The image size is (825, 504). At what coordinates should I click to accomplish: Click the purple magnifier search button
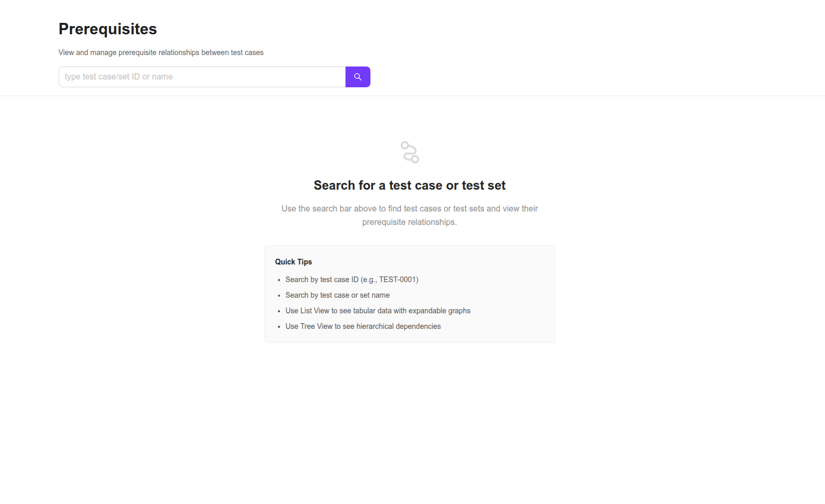(357, 77)
